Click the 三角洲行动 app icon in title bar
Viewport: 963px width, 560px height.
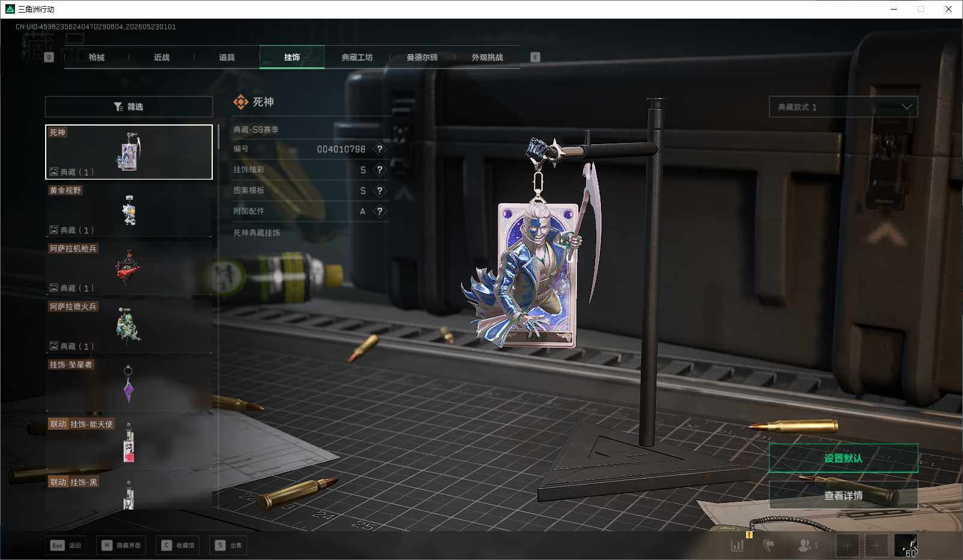[x=10, y=9]
